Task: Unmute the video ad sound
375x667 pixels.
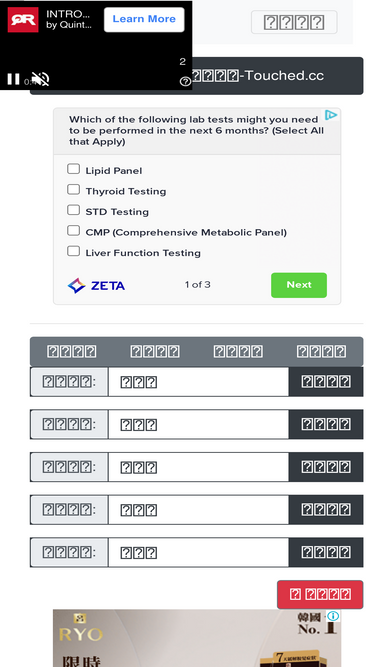Action: tap(41, 79)
